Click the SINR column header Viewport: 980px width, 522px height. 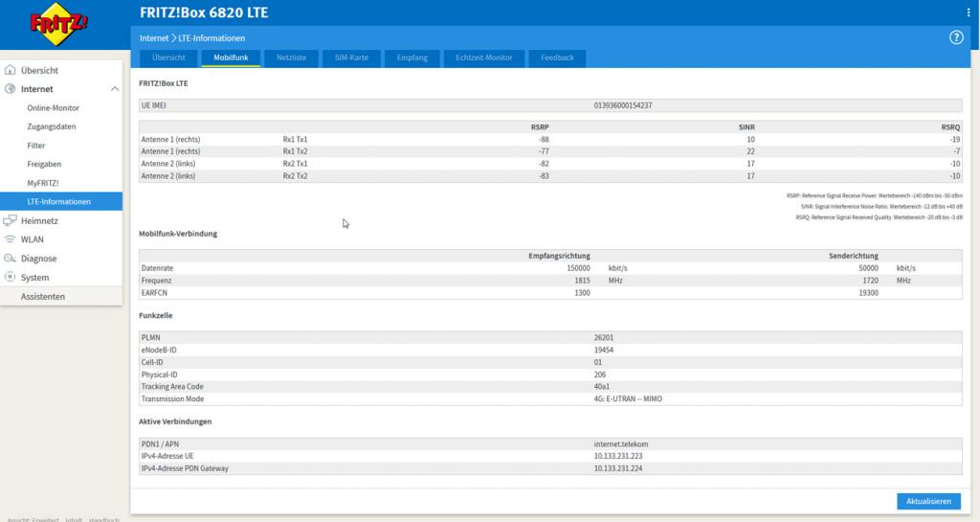click(746, 126)
